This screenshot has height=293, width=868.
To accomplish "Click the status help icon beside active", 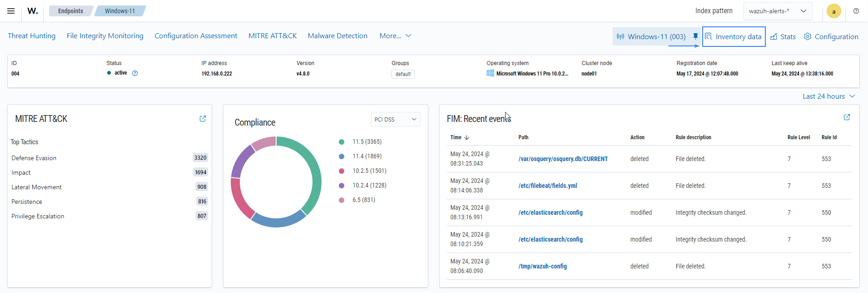I will click(135, 73).
